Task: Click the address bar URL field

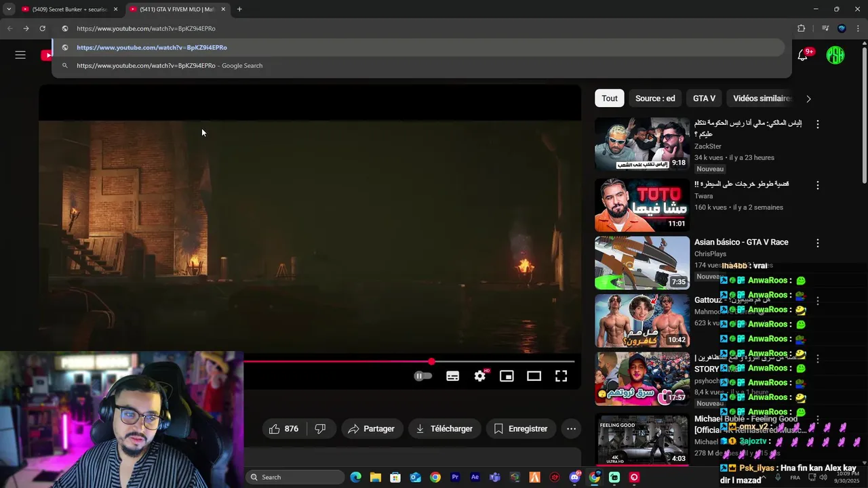Action: click(420, 28)
